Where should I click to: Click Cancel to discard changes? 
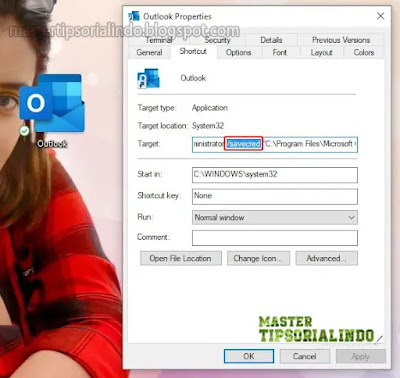(305, 356)
